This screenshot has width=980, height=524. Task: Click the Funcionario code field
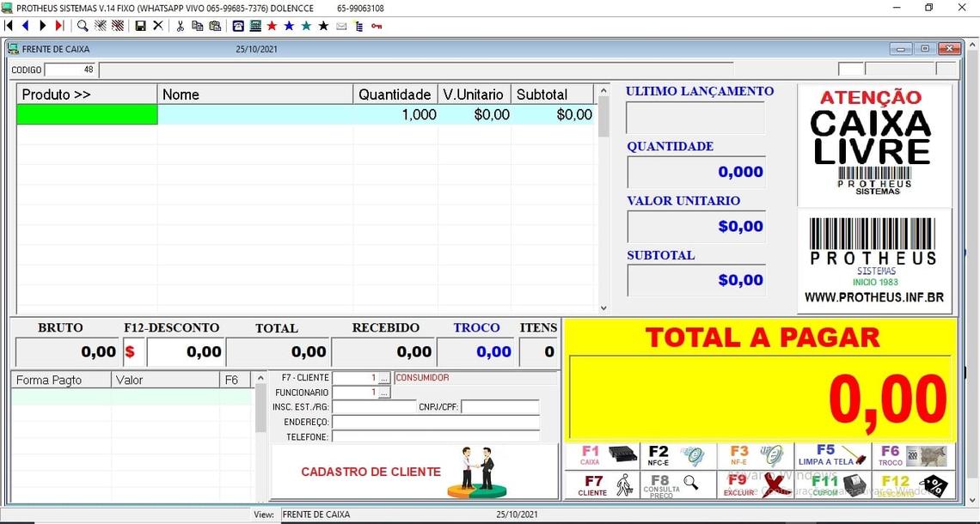point(355,393)
